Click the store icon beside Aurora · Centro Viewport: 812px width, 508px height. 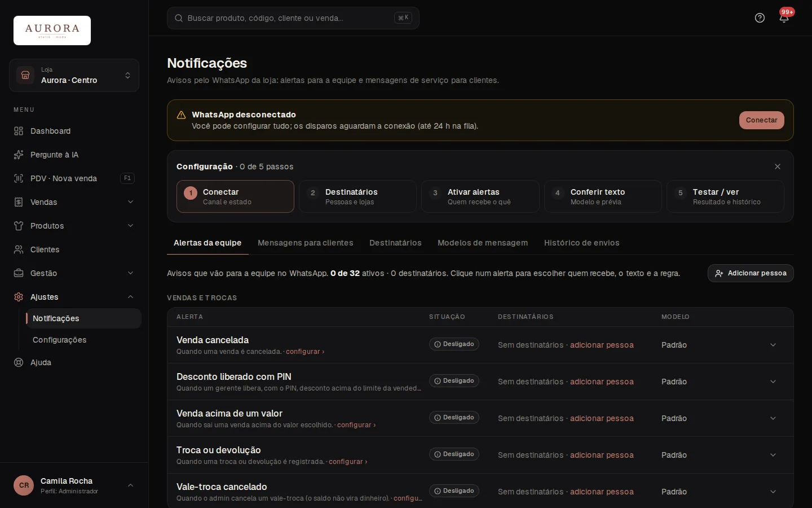coord(25,75)
